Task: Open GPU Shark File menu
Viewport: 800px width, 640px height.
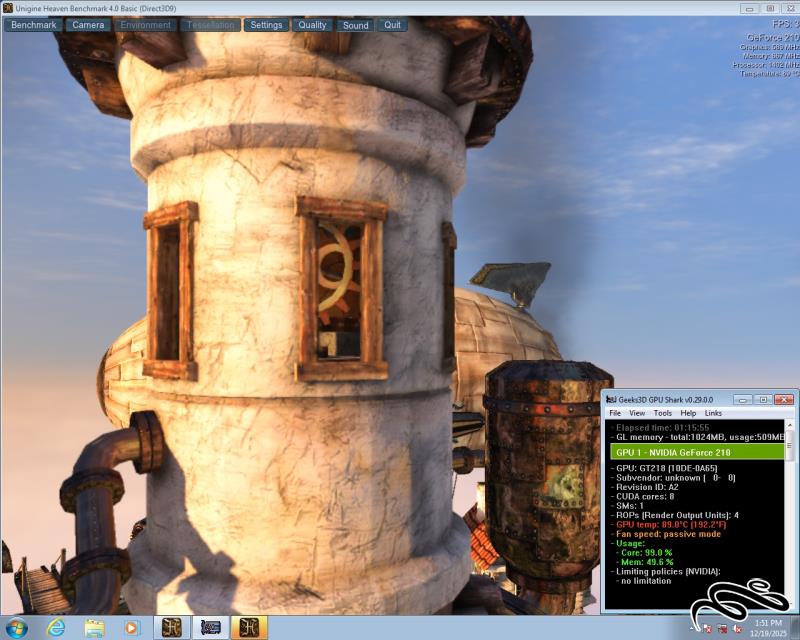Action: coord(615,413)
